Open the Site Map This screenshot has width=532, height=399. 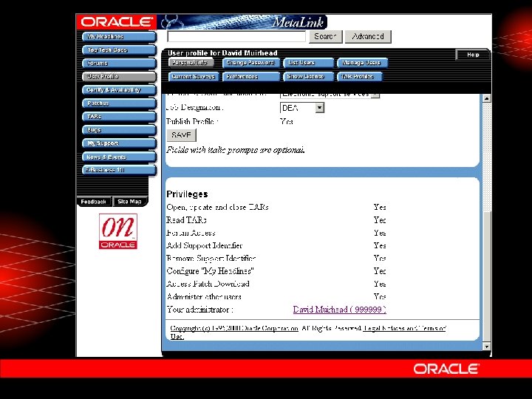coord(129,202)
